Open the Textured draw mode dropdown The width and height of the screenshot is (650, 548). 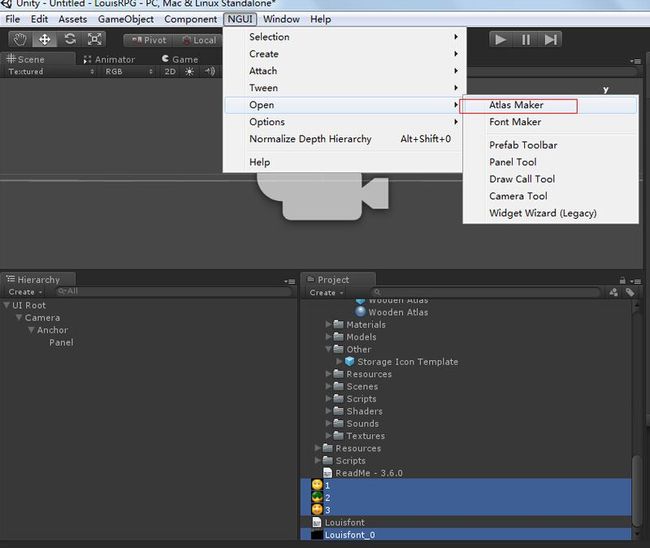[51, 72]
